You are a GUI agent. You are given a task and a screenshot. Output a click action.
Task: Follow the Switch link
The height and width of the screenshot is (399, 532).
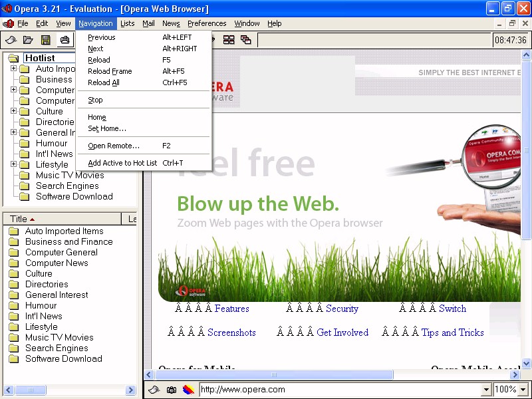(x=453, y=309)
